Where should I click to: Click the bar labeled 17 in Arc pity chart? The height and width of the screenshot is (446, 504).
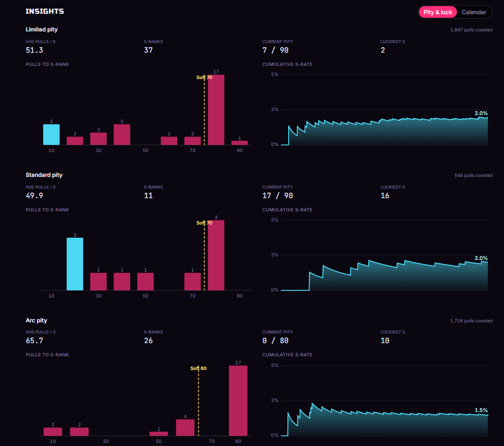coord(238,401)
